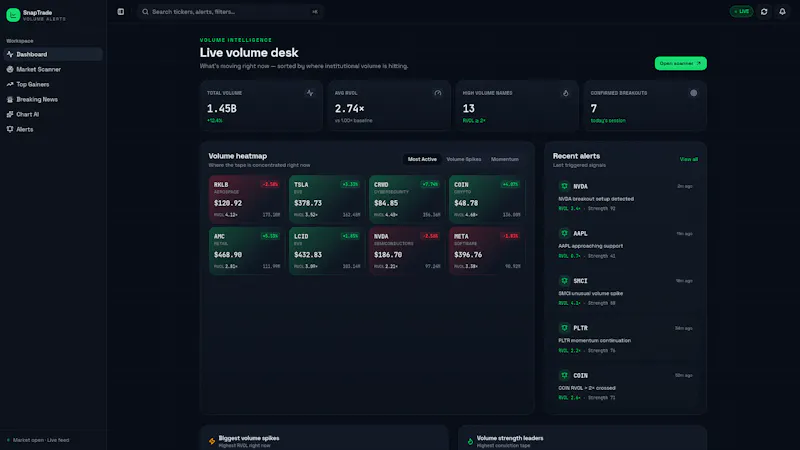The width and height of the screenshot is (800, 450).
Task: Click the Breaking News sidebar icon
Action: [x=10, y=99]
